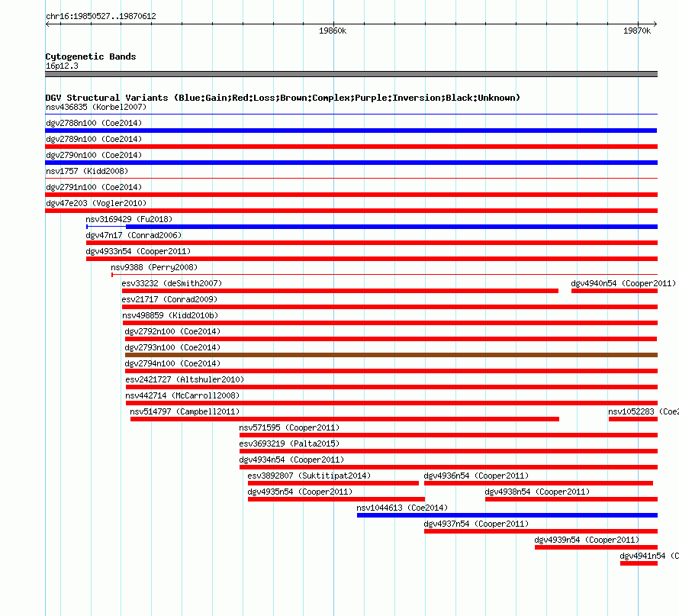Click the nsv1052283 variant label
679x616 pixels.
click(643, 411)
